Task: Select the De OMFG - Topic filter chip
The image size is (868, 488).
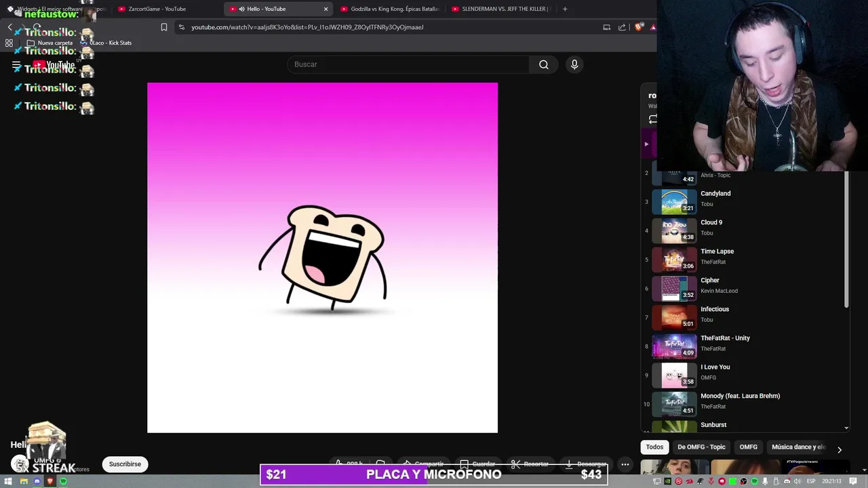Action: coord(701,447)
